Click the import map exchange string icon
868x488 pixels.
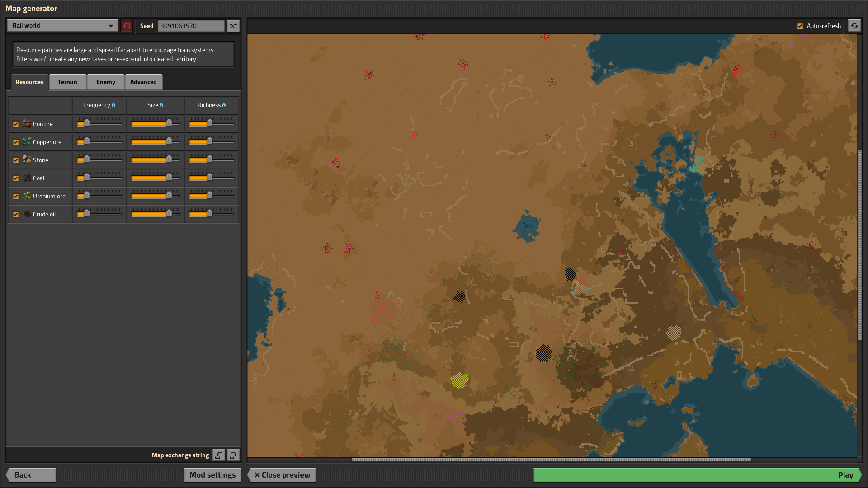[x=219, y=455]
